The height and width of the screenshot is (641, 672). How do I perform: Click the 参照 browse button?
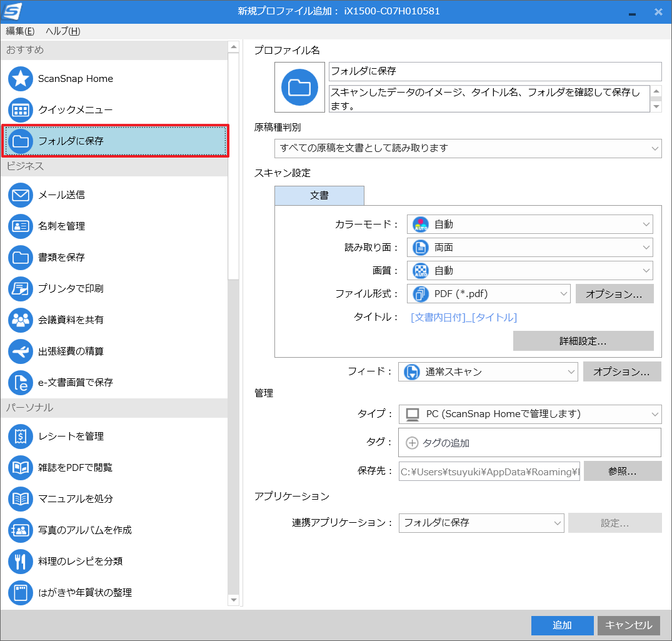[x=623, y=471]
